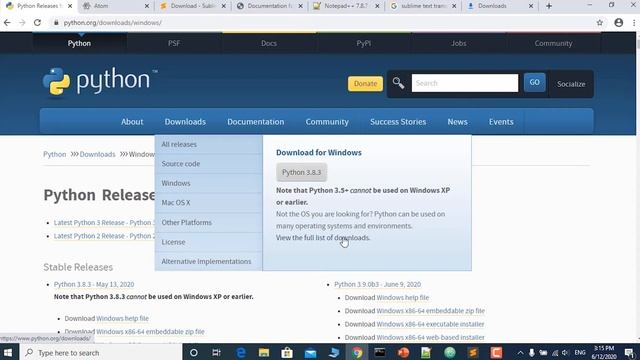
Task: Open Microsoft Store from taskbar
Action: (287, 353)
